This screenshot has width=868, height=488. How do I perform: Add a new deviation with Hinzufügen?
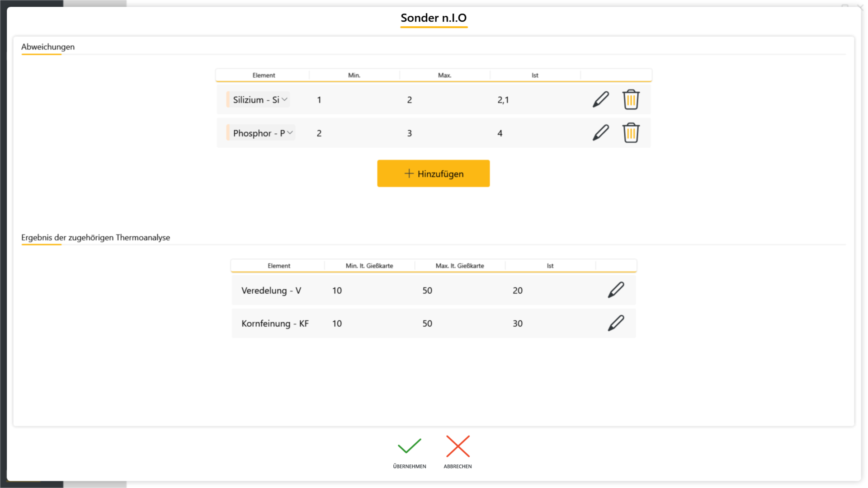click(434, 174)
